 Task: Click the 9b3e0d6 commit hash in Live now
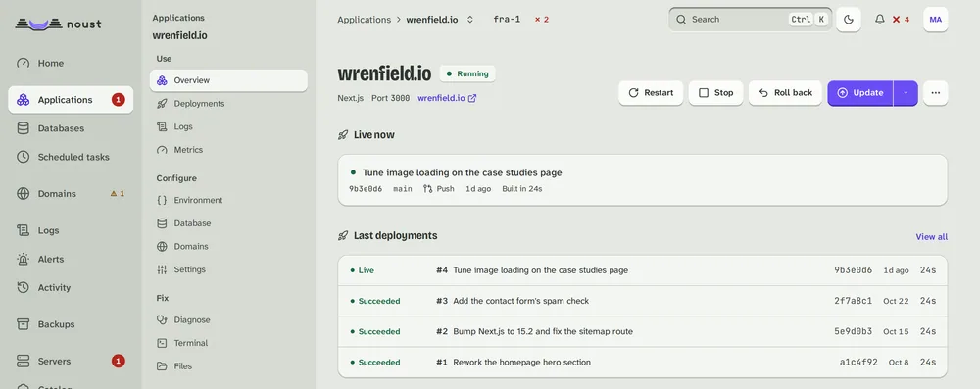366,189
